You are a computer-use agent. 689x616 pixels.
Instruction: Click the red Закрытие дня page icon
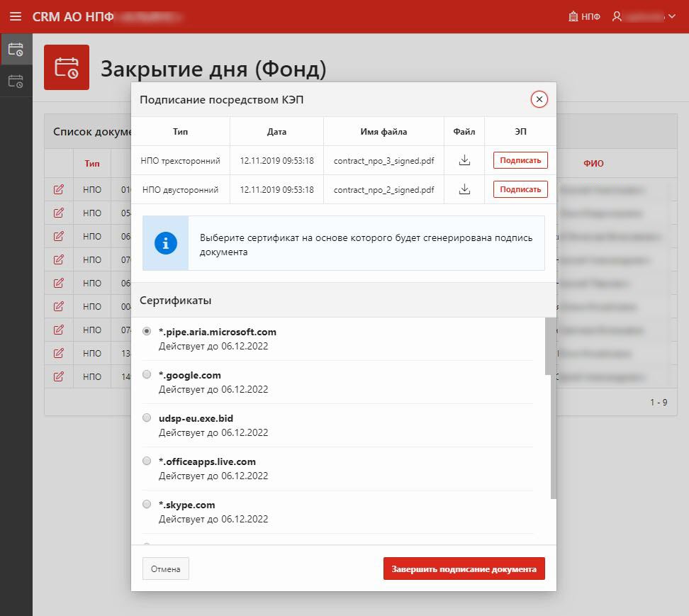[67, 67]
